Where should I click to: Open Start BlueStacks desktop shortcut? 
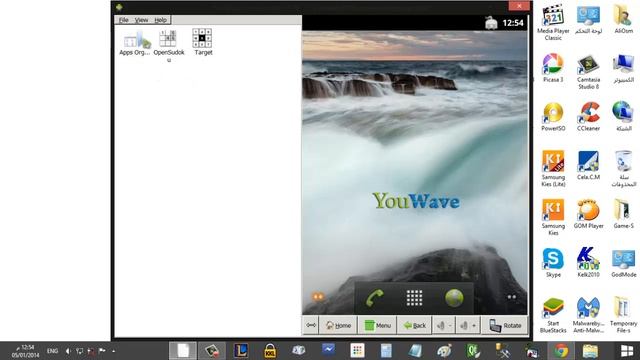pos(553,315)
